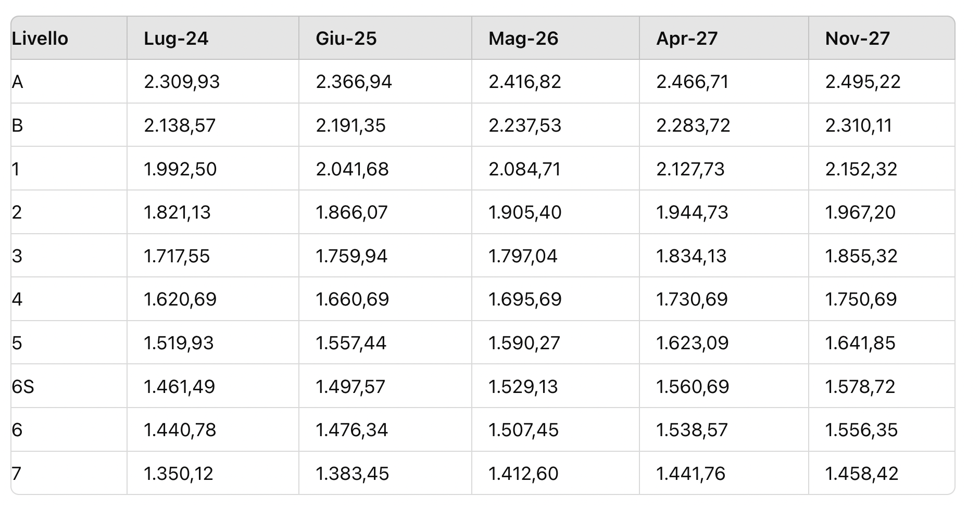The width and height of the screenshot is (980, 508).
Task: Click the 6S level row label
Action: (x=23, y=387)
